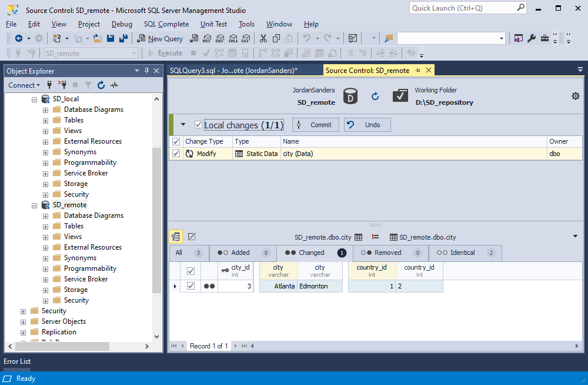588x385 pixels.
Task: Collapse the SD_local database node
Action: [x=34, y=99]
